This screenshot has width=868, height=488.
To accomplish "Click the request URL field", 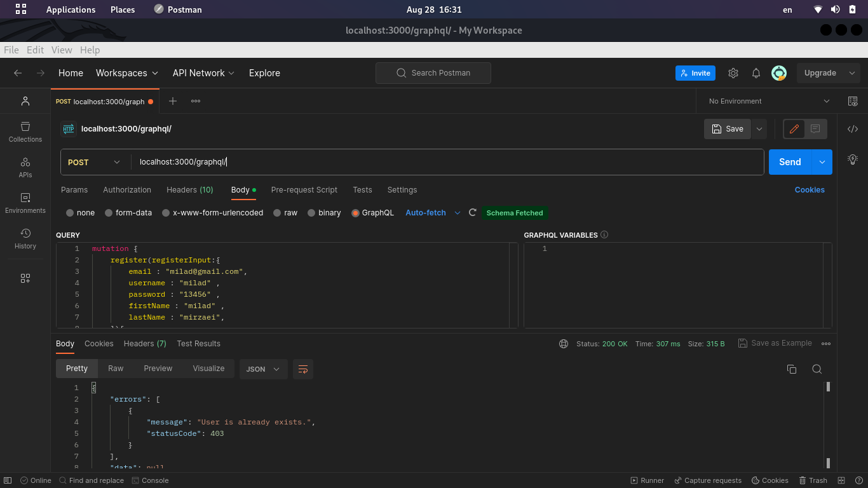I will tap(447, 162).
